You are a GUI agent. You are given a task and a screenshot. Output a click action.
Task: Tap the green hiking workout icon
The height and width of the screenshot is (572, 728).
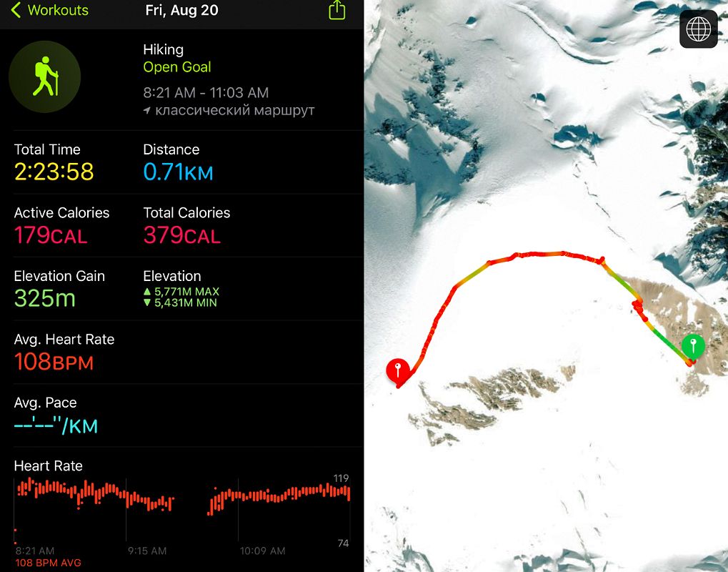[x=44, y=77]
